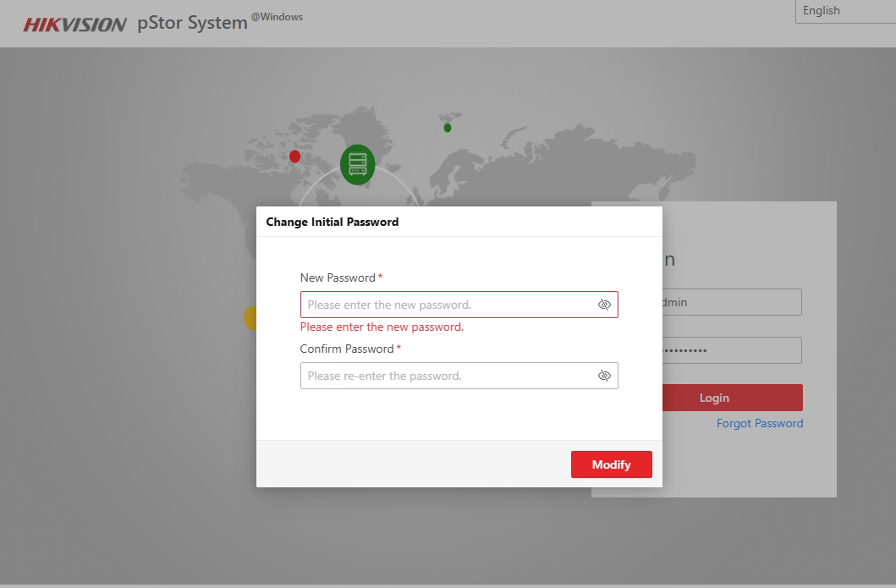Reveal Confirm Password using its eye icon
This screenshot has width=896, height=588.
pyautogui.click(x=604, y=376)
